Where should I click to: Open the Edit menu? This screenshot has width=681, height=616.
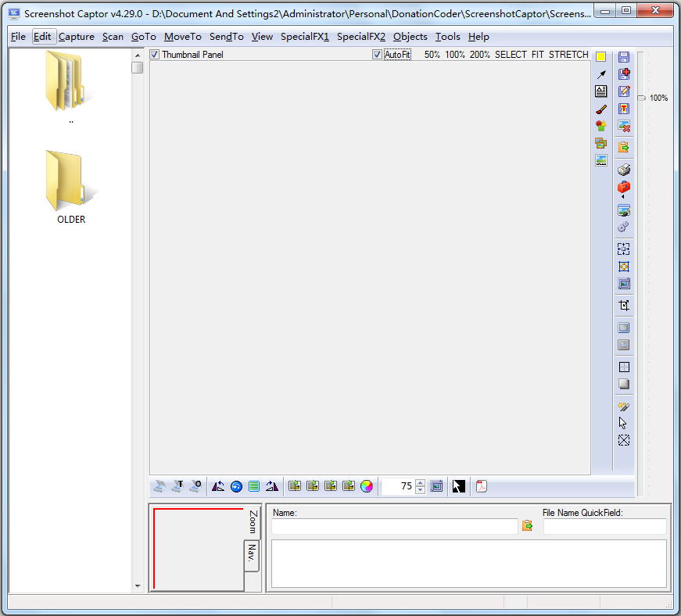pyautogui.click(x=42, y=37)
